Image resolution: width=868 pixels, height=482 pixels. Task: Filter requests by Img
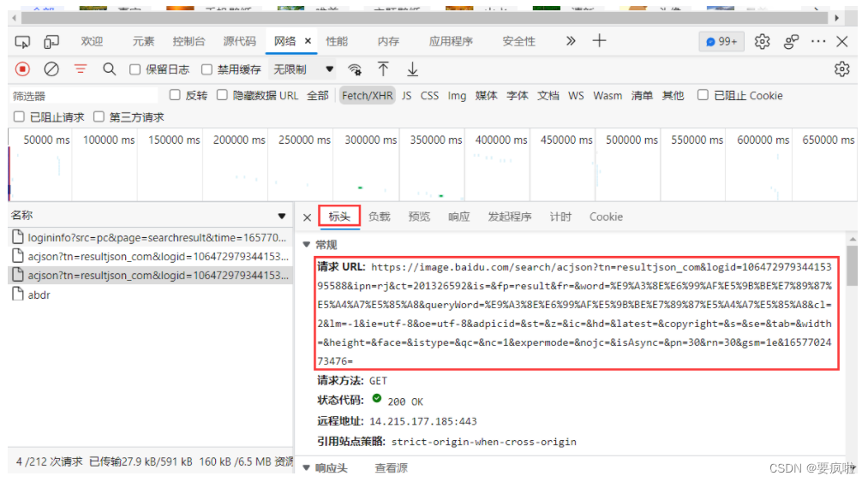coord(457,96)
